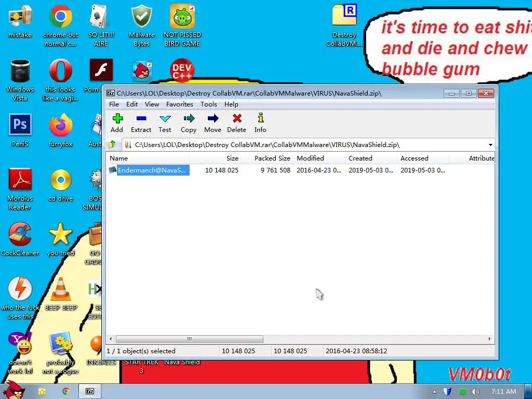Open the Angry Birds Start button
532x399 pixels.
coord(14,390)
